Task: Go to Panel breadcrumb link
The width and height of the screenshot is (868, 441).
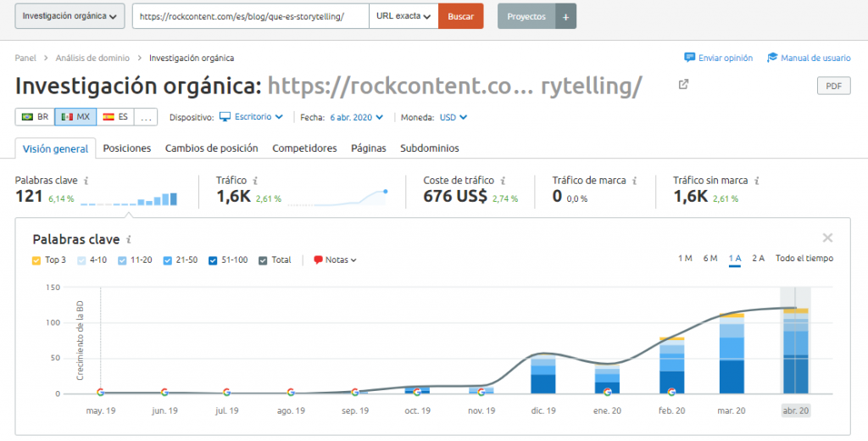Action: coord(25,58)
